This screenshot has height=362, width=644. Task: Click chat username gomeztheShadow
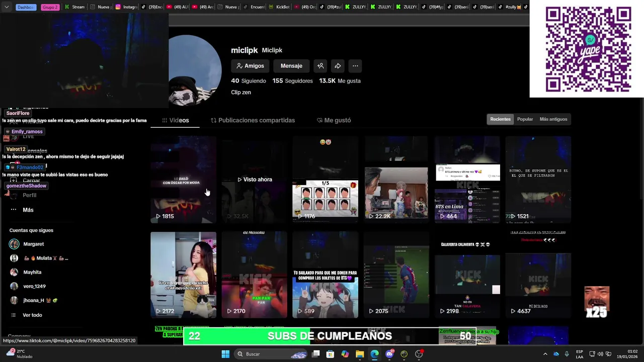pyautogui.click(x=26, y=186)
